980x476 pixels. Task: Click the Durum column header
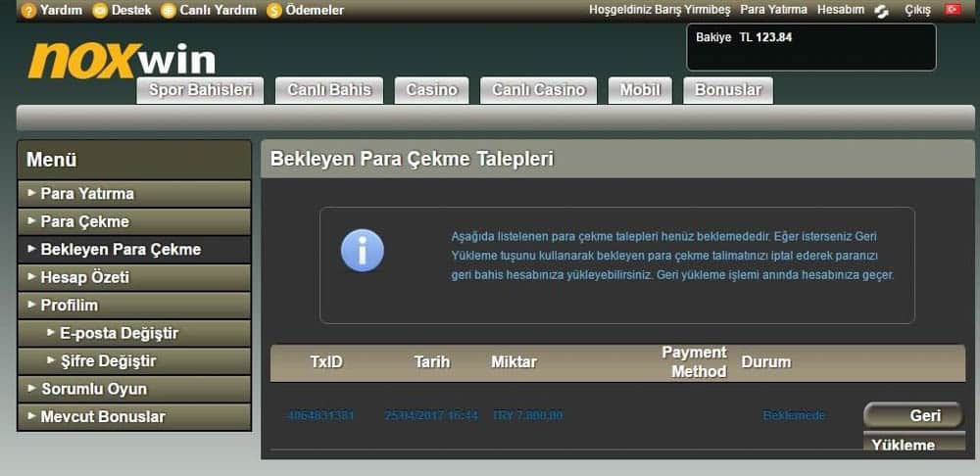766,361
